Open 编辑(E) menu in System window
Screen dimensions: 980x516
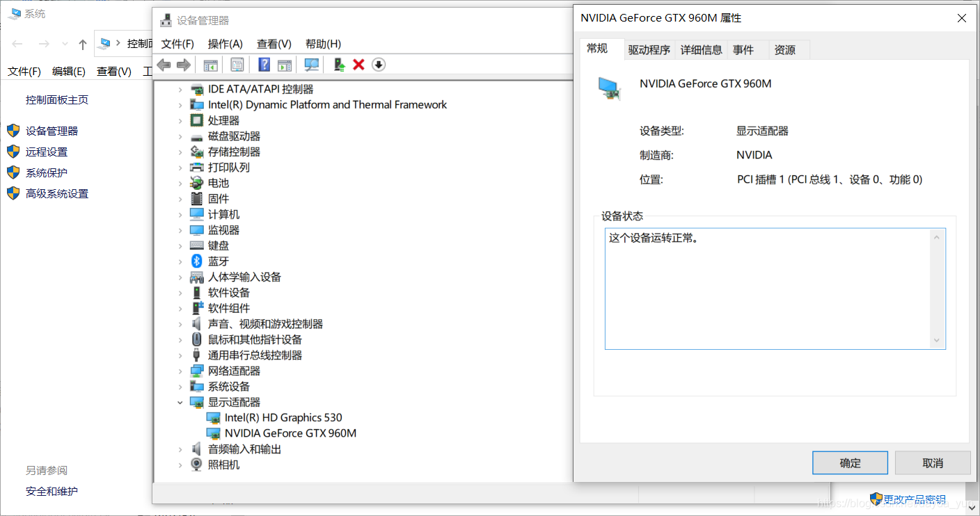[x=69, y=71]
